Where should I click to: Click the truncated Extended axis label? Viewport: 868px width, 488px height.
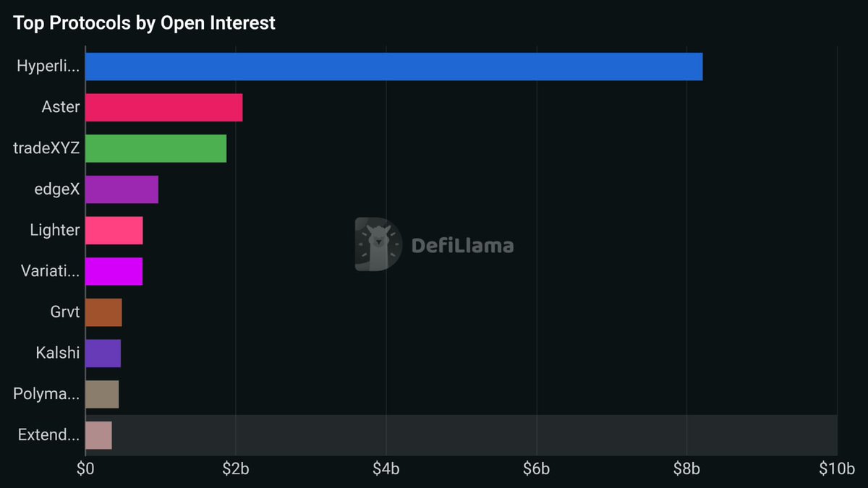pos(48,435)
